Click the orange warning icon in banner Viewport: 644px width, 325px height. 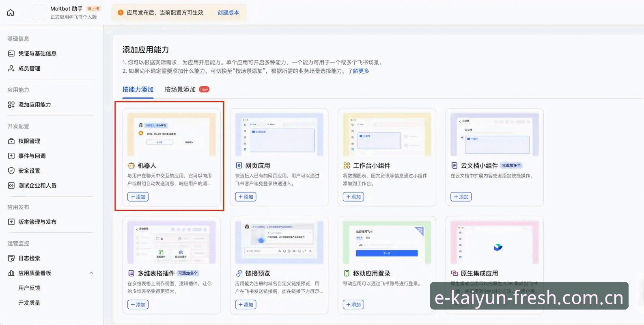click(121, 13)
